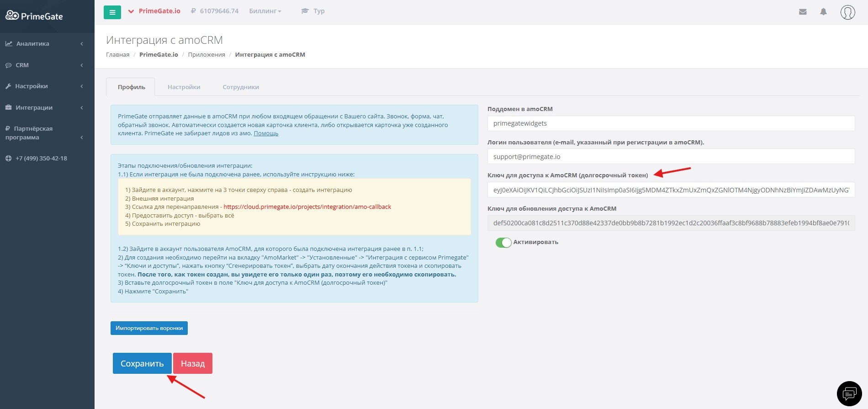Click the amo-callback redirect URL
The image size is (868, 409).
(x=307, y=207)
